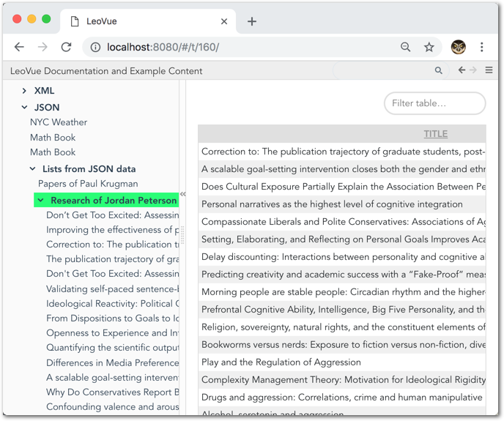Collapse the tree pane with double chevron
Viewport: 504px width, 421px height.
183,194
